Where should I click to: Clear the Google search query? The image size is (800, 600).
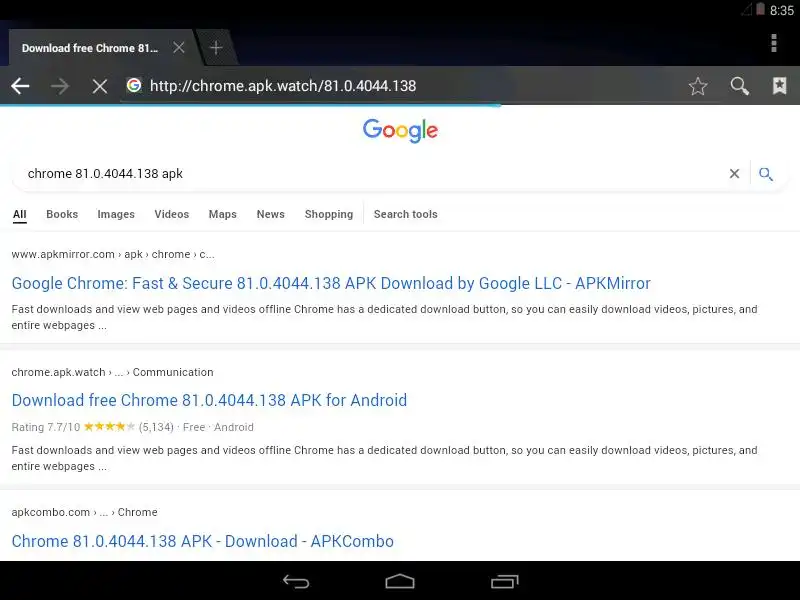coord(734,173)
